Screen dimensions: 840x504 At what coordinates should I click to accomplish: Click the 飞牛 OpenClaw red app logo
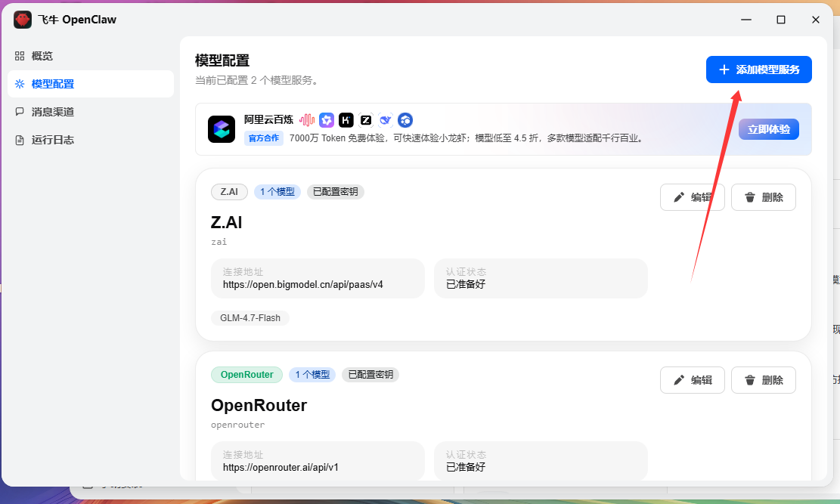click(23, 20)
